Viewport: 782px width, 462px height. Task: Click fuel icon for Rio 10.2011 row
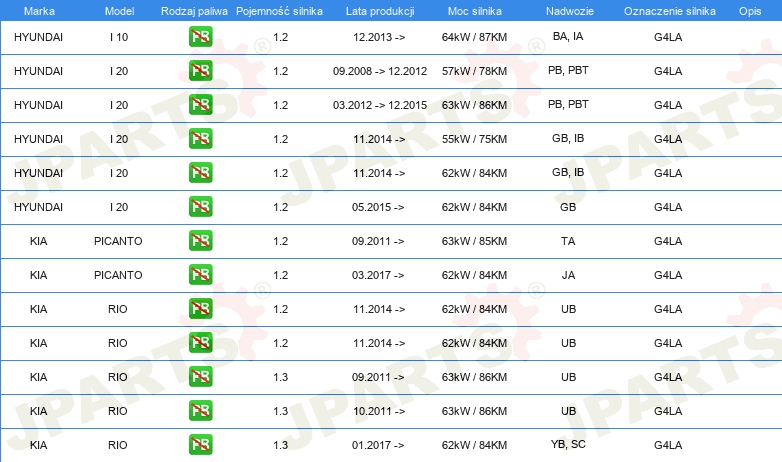click(200, 411)
